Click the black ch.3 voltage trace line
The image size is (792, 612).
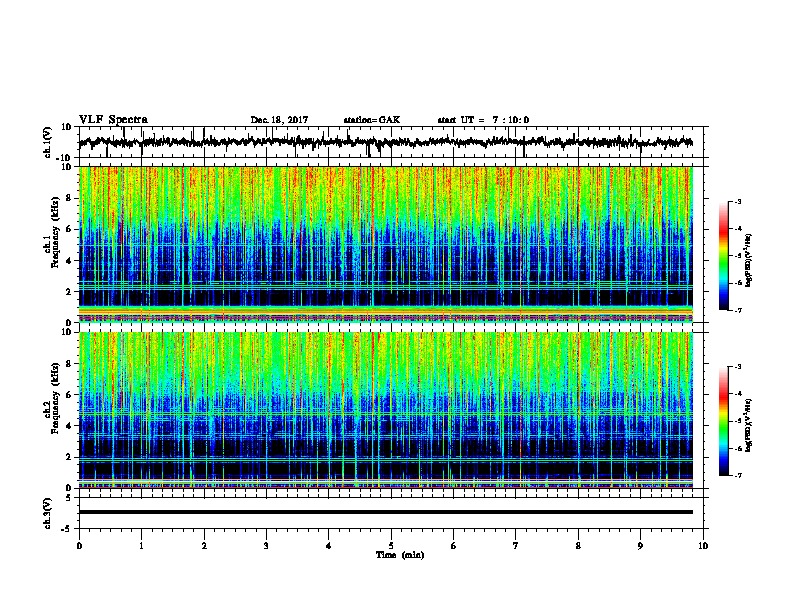point(386,512)
